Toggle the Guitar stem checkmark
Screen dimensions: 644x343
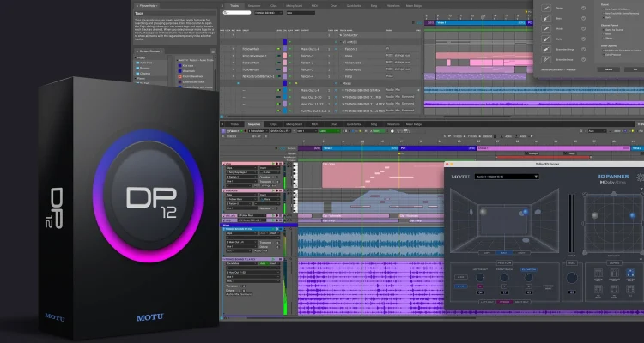(583, 39)
